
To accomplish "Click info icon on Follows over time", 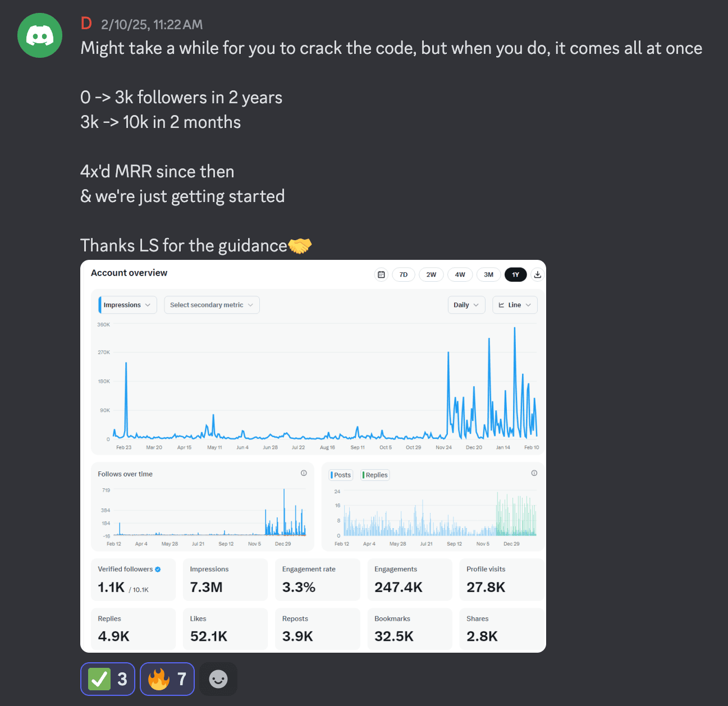I will click(304, 473).
